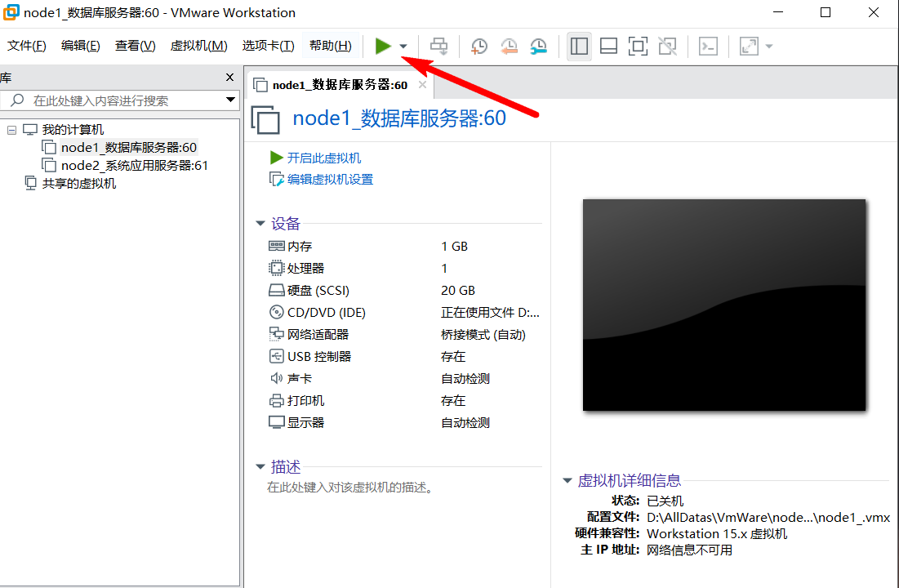Screen dimensions: 899x588
Task: Revert to snapshot with the orange clock icon
Action: pos(509,47)
